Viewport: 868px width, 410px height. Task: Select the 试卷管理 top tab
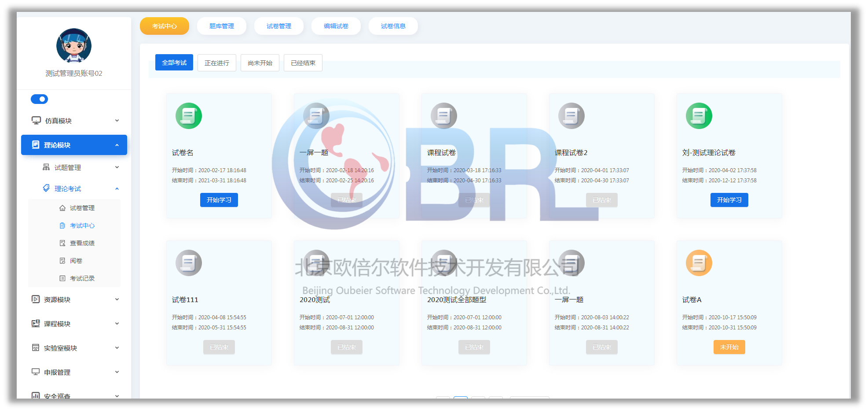(279, 26)
